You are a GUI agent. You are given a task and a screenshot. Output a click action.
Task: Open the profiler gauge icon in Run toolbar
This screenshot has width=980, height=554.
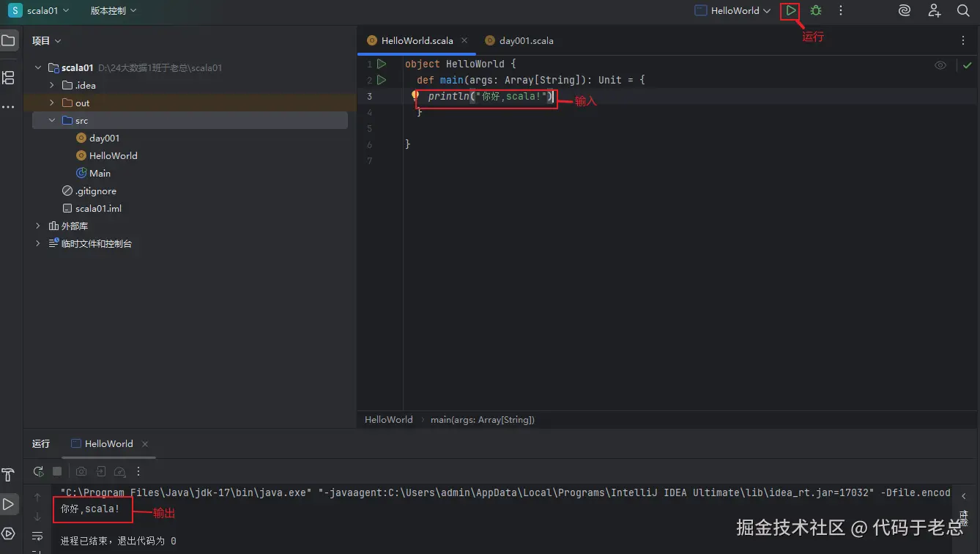click(x=119, y=472)
